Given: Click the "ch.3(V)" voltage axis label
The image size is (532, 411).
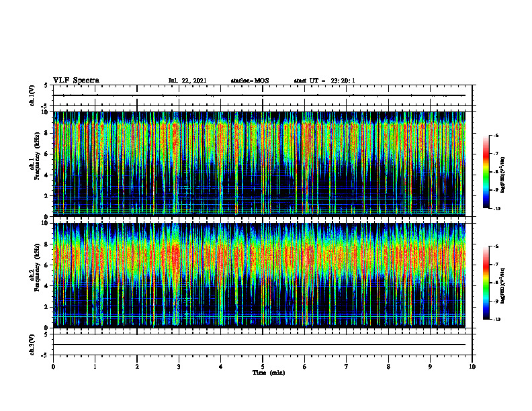Looking at the screenshot, I should pyautogui.click(x=32, y=345).
